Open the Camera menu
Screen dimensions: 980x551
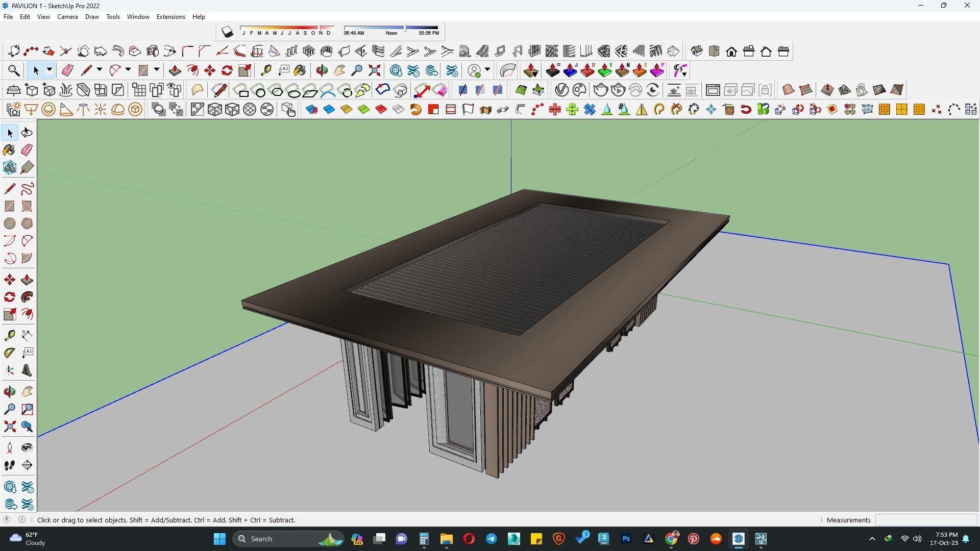[67, 17]
